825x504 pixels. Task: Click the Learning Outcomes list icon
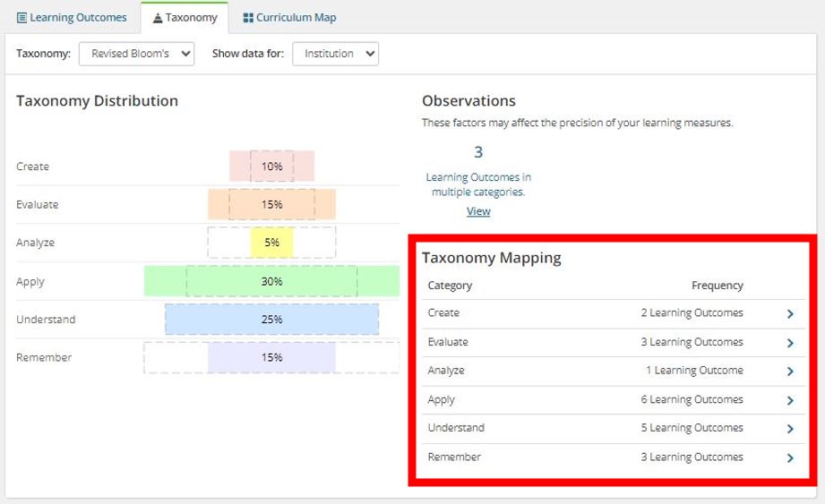click(x=22, y=18)
